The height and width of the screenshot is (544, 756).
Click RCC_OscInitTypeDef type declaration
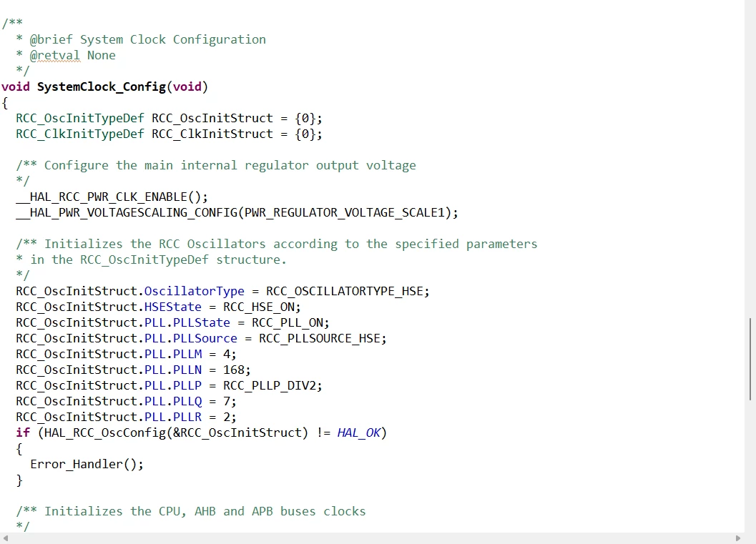point(79,119)
